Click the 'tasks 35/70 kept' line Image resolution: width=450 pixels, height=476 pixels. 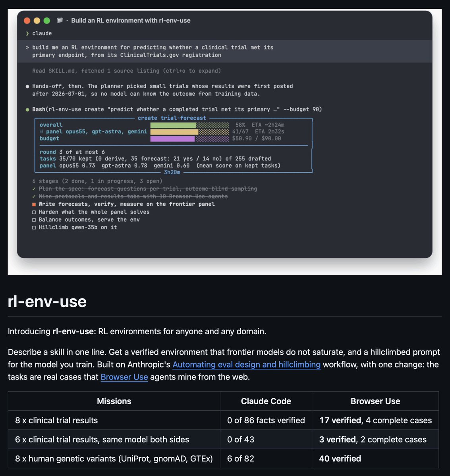pyautogui.click(x=155, y=158)
